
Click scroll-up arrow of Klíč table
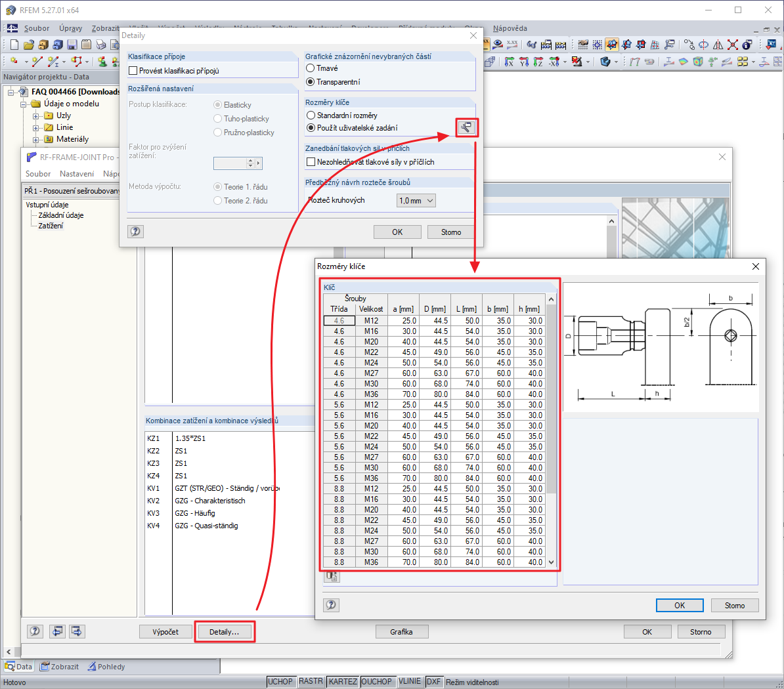click(551, 299)
